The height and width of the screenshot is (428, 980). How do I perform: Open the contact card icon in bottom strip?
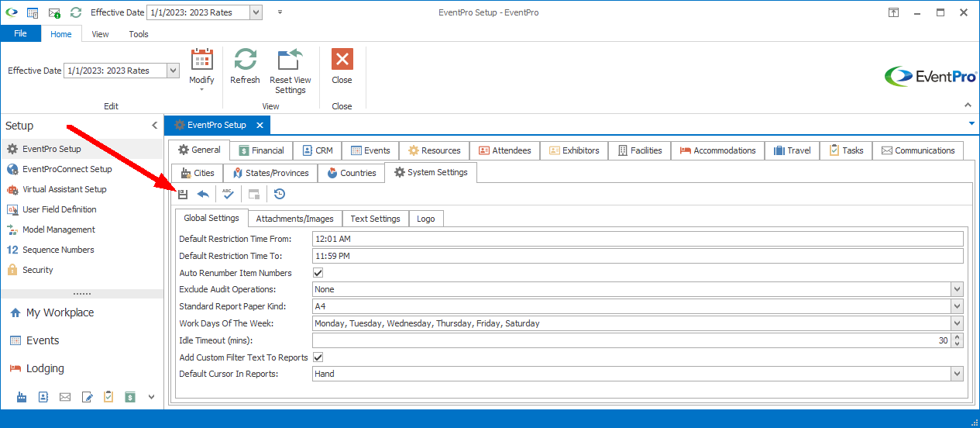(x=43, y=397)
